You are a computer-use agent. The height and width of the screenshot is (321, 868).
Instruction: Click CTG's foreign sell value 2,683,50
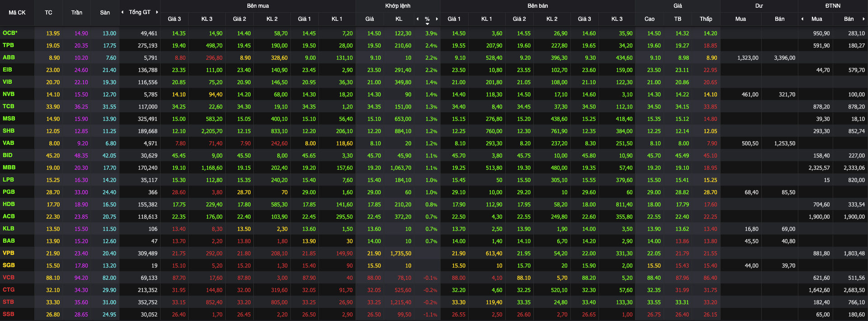(854, 290)
